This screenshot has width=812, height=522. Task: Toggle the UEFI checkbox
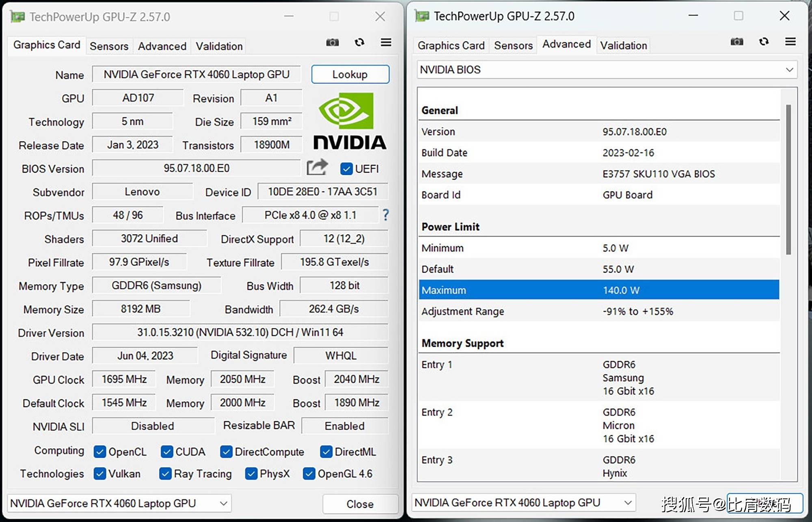pyautogui.click(x=346, y=169)
